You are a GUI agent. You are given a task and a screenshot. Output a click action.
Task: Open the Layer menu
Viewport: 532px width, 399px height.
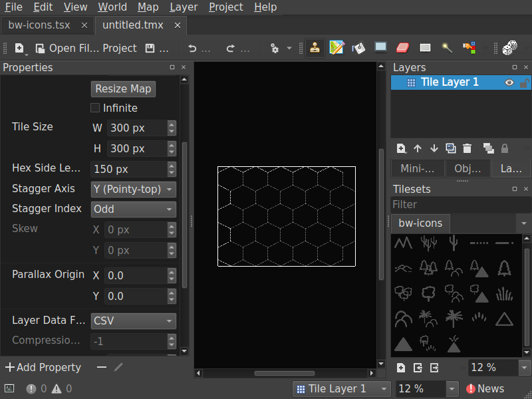pyautogui.click(x=184, y=7)
